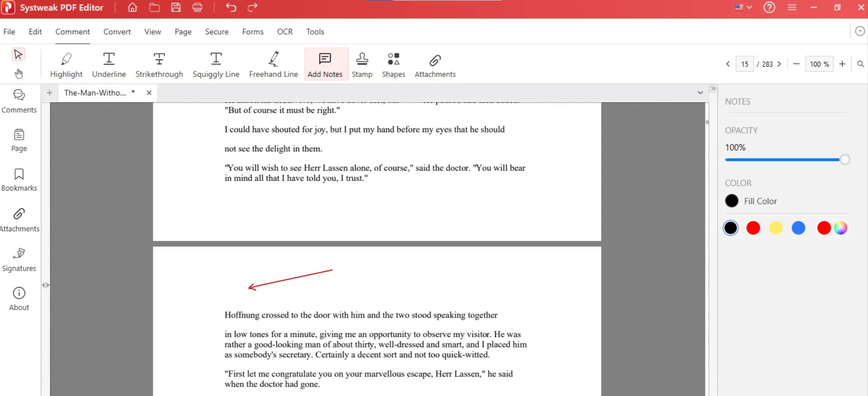Image resolution: width=868 pixels, height=396 pixels.
Task: Choose the Strikethrough annotation tool
Action: coord(159,64)
